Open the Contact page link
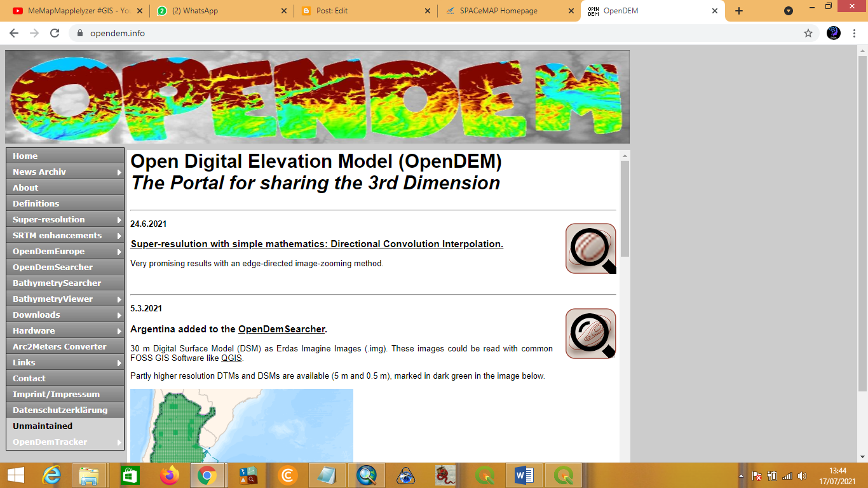Image resolution: width=868 pixels, height=488 pixels. 65,378
